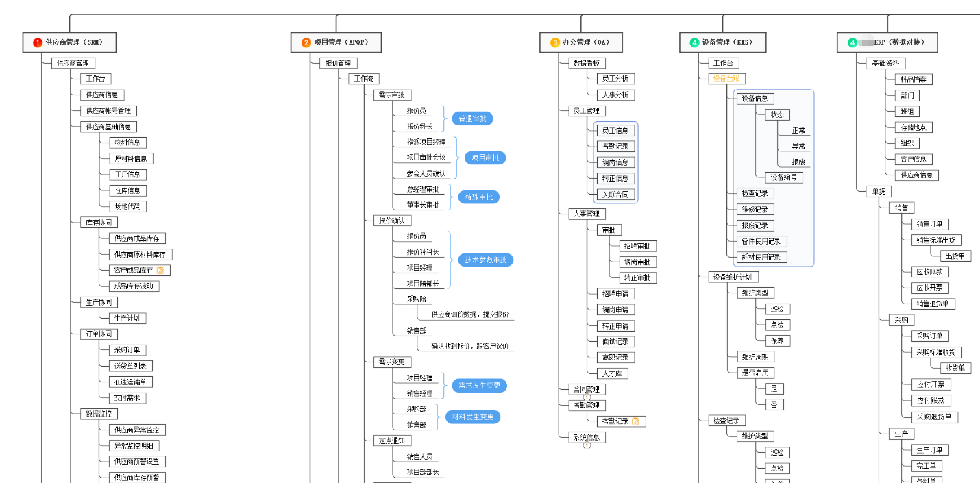This screenshot has height=483, width=980.
Task: Select the 材料发生变更 summary bubble
Action: (x=472, y=417)
